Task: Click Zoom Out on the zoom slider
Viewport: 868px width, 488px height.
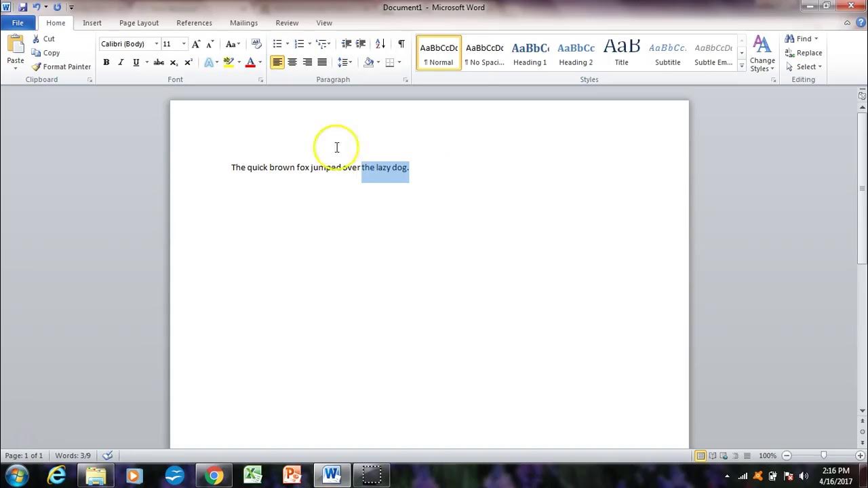Action: click(x=785, y=455)
